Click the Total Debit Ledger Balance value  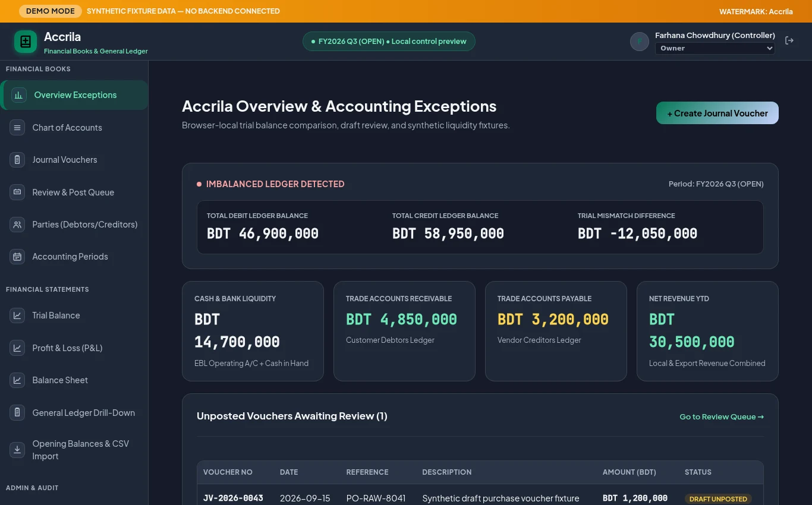click(x=263, y=233)
